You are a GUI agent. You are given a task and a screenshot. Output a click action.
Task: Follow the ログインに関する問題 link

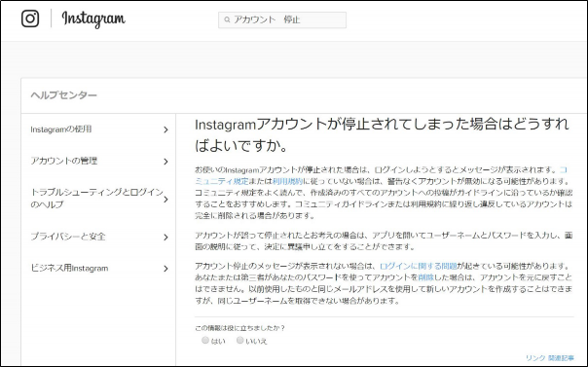tap(419, 266)
